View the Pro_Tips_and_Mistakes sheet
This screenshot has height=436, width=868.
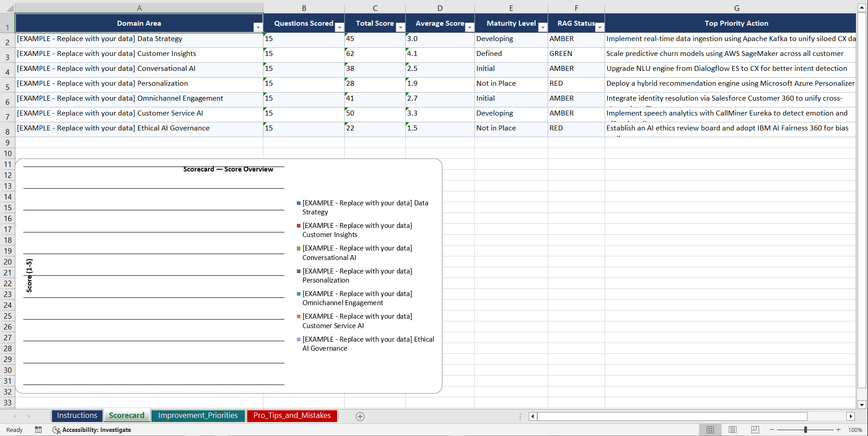coord(291,415)
